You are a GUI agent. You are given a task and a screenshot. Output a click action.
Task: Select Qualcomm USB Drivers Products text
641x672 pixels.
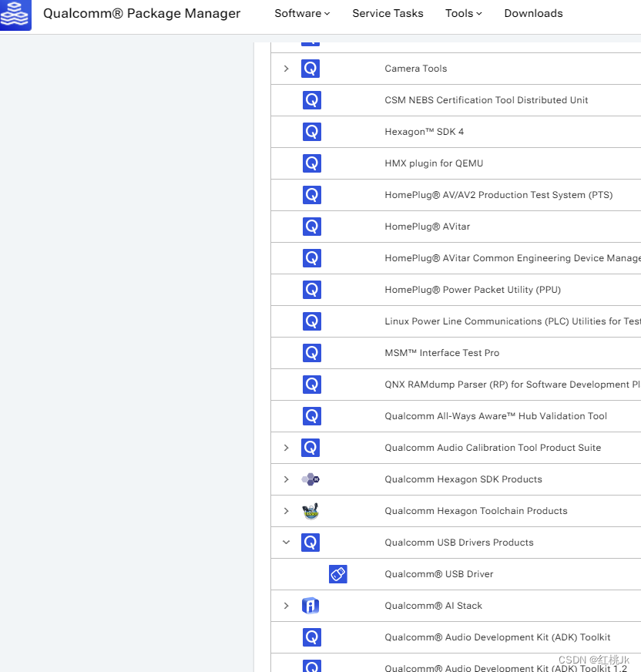pos(459,543)
